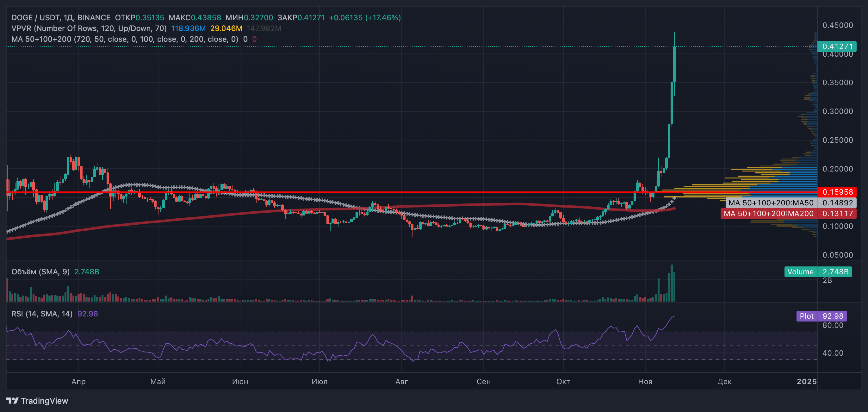This screenshot has height=412, width=868.
Task: Click the red 0.15958 price level label
Action: point(837,192)
